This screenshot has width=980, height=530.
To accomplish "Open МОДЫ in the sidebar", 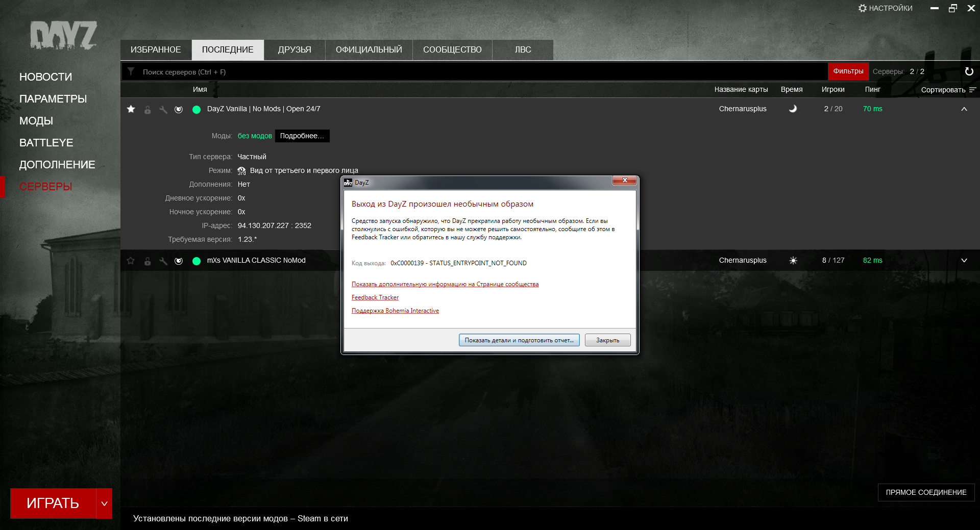I will click(36, 121).
